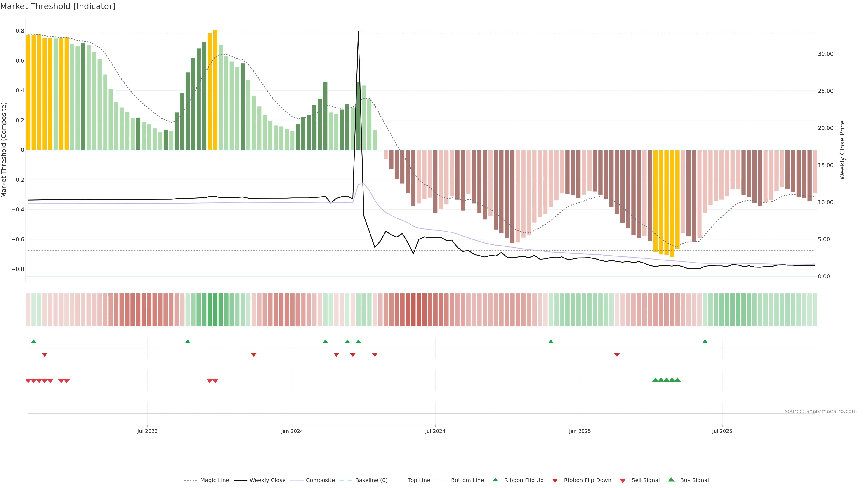The image size is (868, 488).
Task: Click the rightmost Ribbon Flip Up marker
Action: [705, 342]
